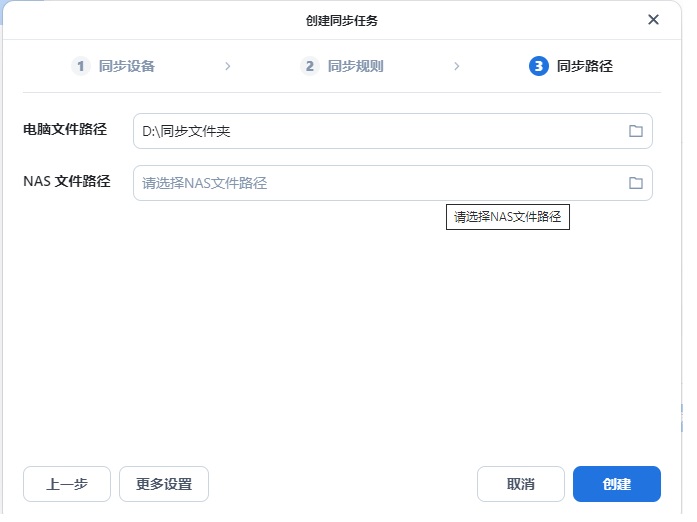Close the 创建同步任务 dialog

(x=653, y=20)
